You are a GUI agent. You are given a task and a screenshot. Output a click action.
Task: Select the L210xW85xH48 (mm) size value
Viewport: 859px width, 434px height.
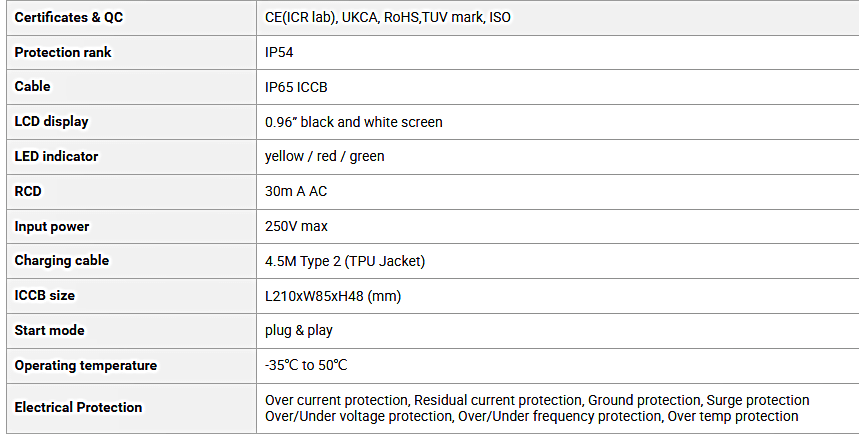pyautogui.click(x=333, y=296)
